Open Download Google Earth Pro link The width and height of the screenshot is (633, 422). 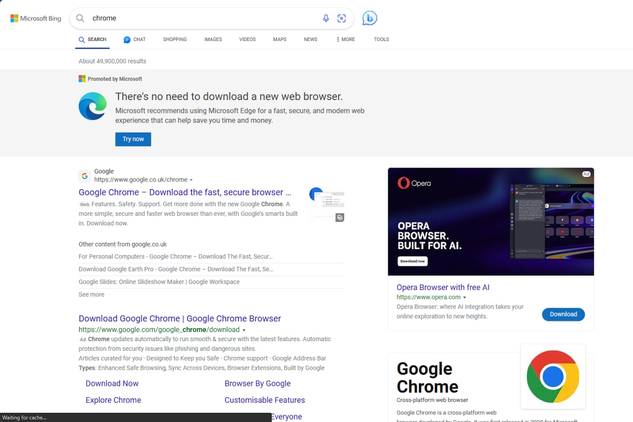[176, 269]
